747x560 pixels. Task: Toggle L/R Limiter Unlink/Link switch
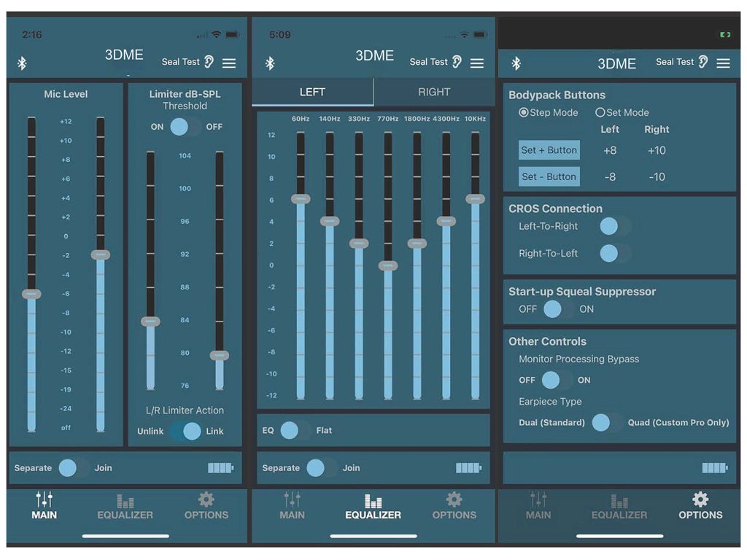pos(186,431)
